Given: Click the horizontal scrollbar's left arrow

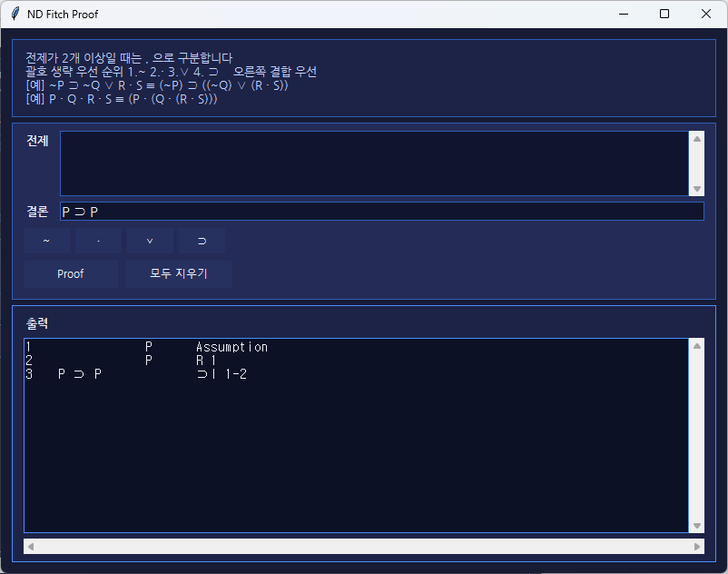Looking at the screenshot, I should coord(30,547).
